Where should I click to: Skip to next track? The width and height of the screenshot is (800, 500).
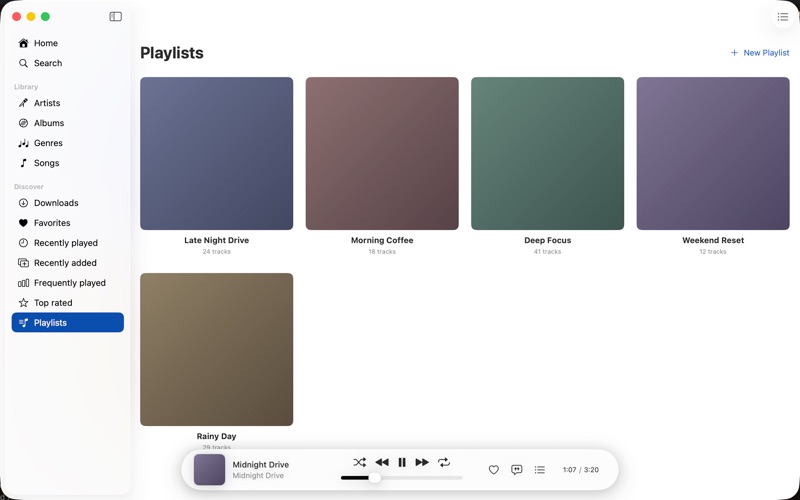click(x=422, y=462)
